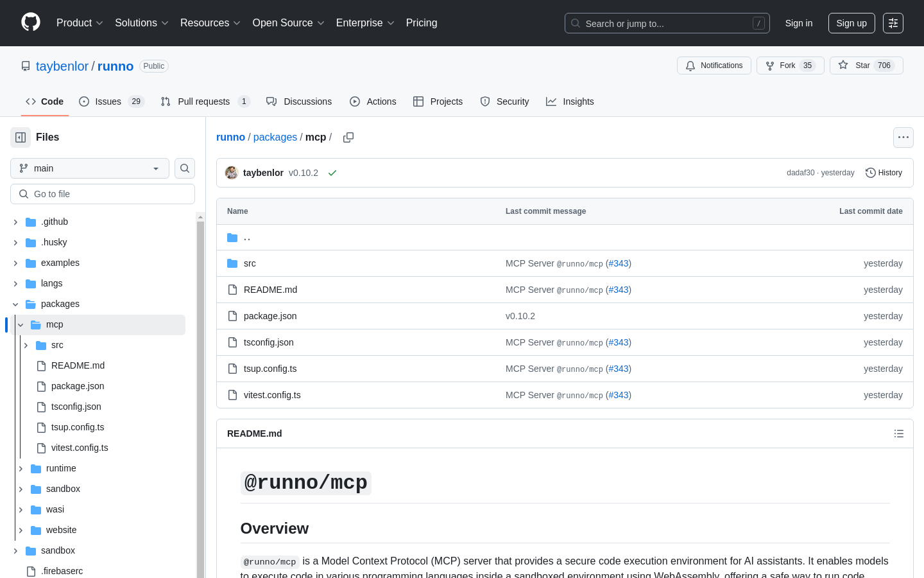Switch to the Code tab
Screen dimensions: 924x578
click(44, 101)
